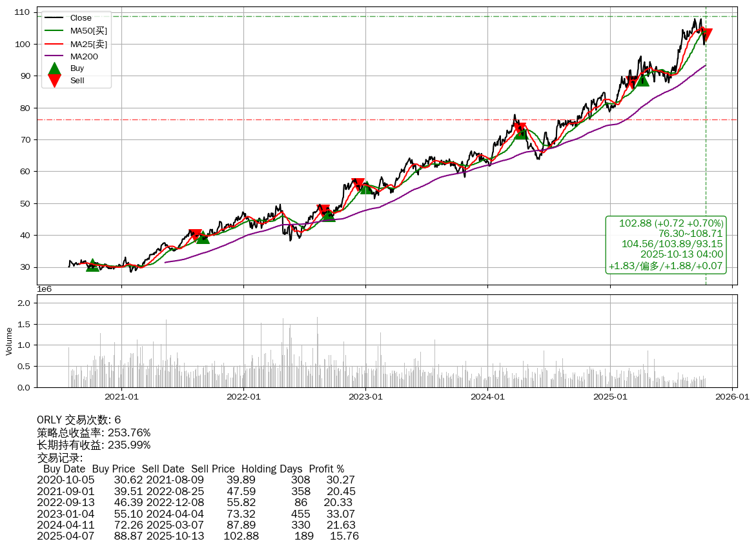Click the red Sell triangle in the legend
This screenshot has height=548, width=756.
[x=55, y=81]
